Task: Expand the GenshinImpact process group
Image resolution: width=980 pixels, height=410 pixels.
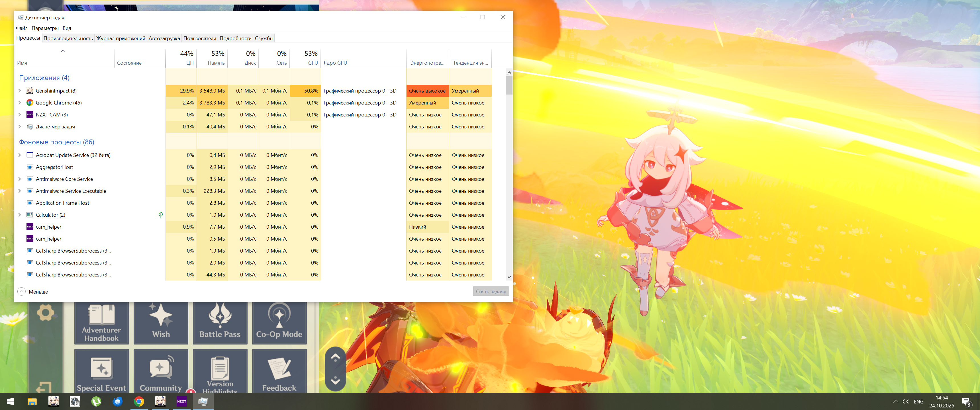Action: click(x=20, y=91)
